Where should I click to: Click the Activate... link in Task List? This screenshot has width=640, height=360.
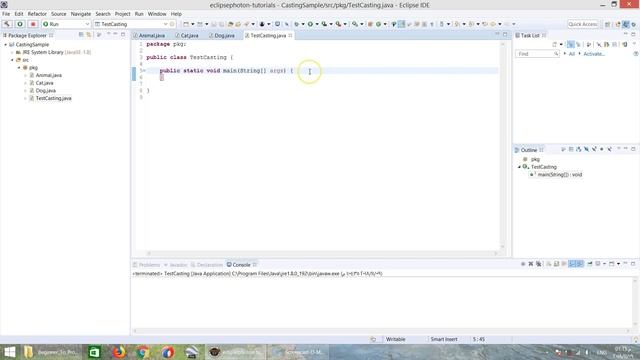[x=594, y=54]
